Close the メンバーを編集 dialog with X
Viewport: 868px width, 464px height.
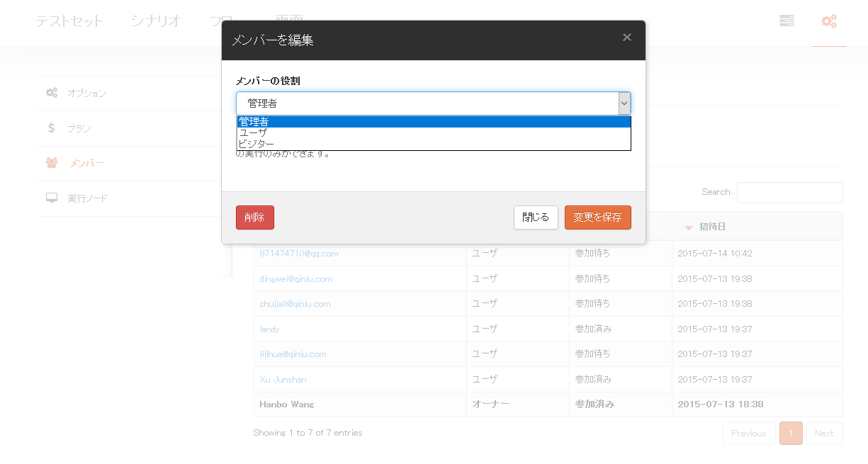[x=626, y=38]
